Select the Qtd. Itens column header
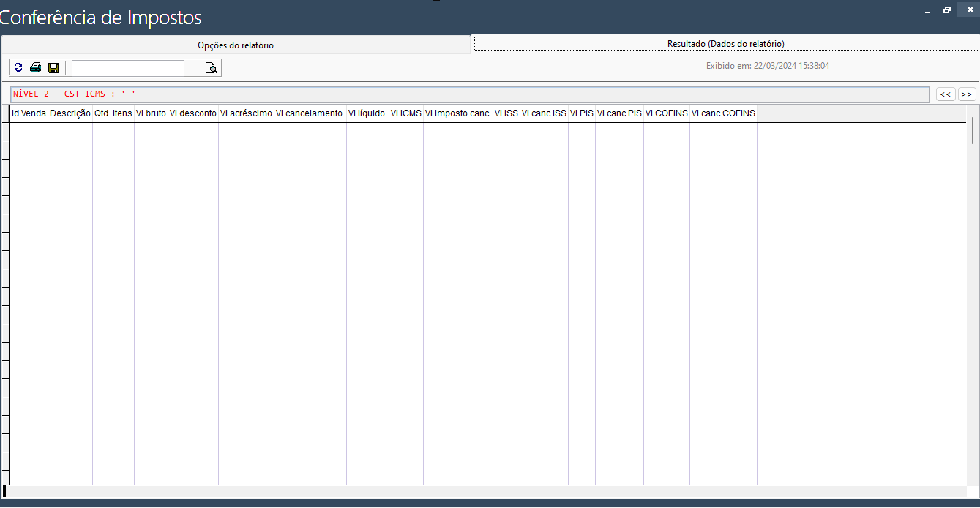This screenshot has height=508, width=980. point(113,113)
